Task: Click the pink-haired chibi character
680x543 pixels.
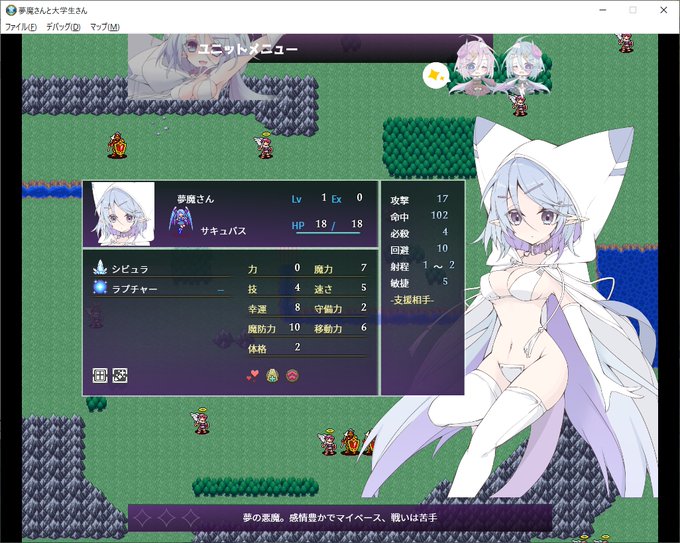Action: [x=476, y=66]
